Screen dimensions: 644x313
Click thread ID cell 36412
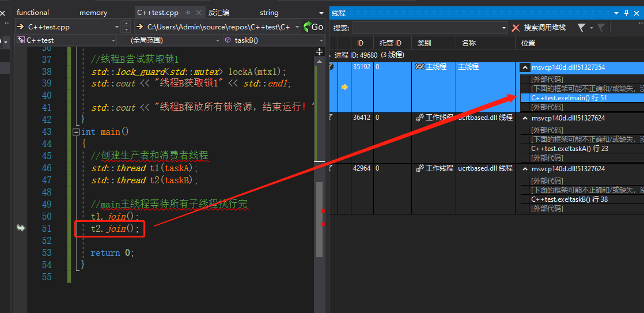[361, 118]
